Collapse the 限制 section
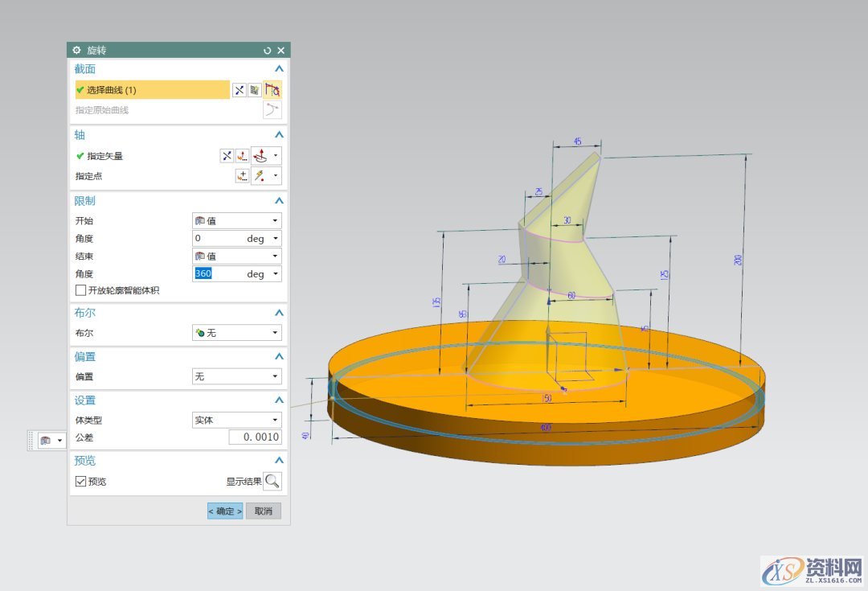 coord(279,201)
